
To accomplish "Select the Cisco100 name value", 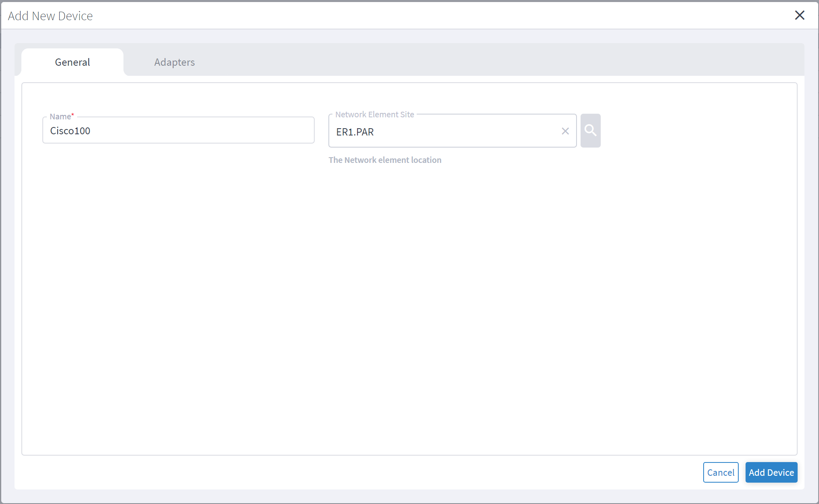I will point(70,130).
